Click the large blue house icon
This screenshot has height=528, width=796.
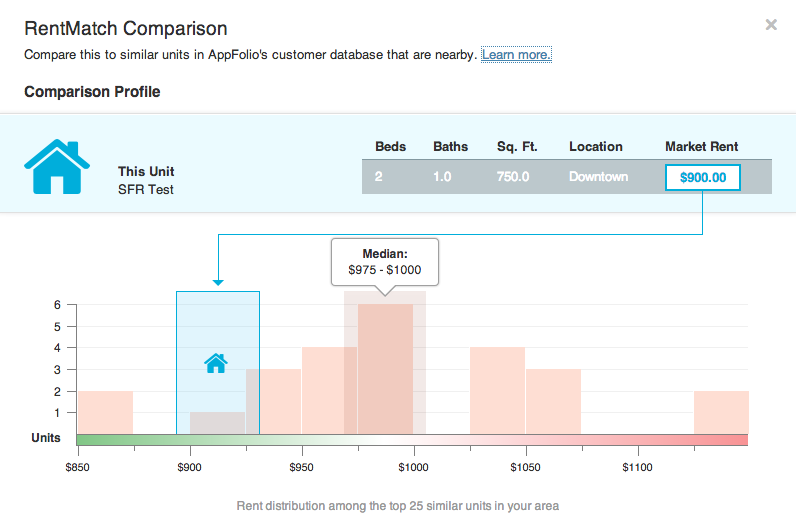57,166
